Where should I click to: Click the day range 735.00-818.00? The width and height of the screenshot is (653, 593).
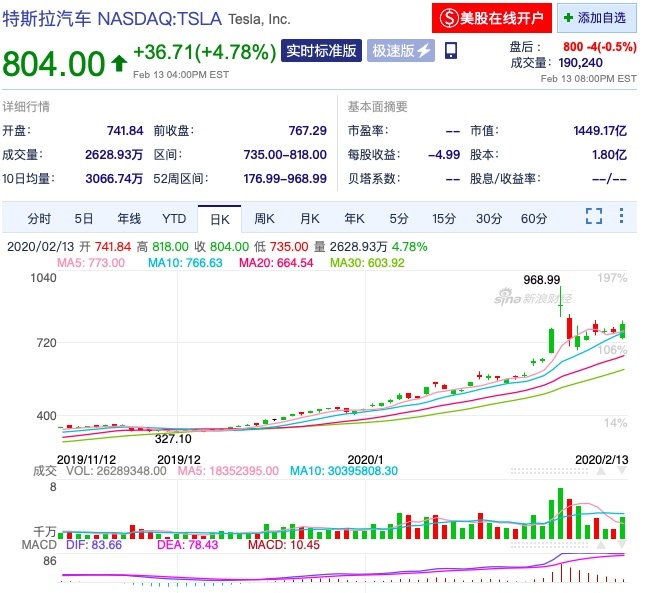click(x=285, y=155)
